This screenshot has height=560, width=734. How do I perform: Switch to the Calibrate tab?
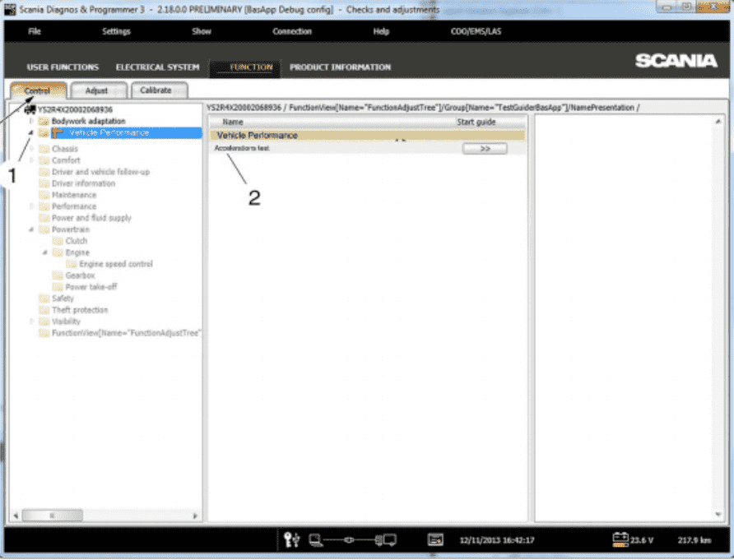click(156, 90)
